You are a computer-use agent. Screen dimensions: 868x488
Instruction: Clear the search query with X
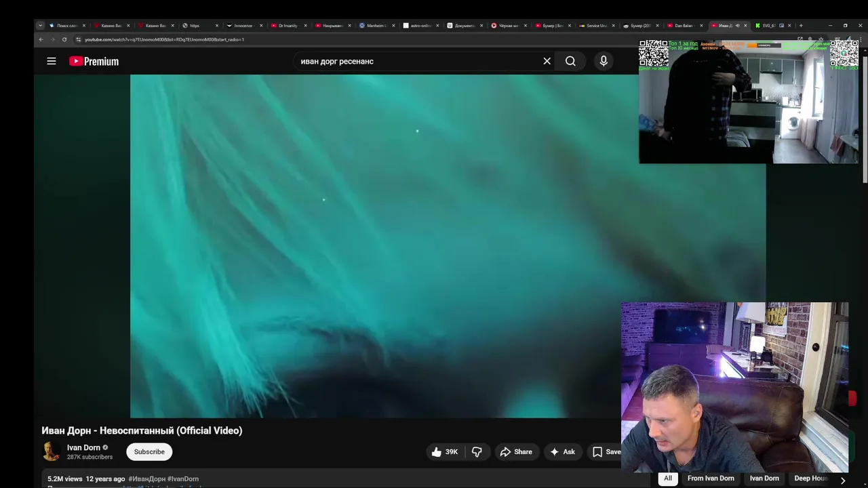(547, 61)
